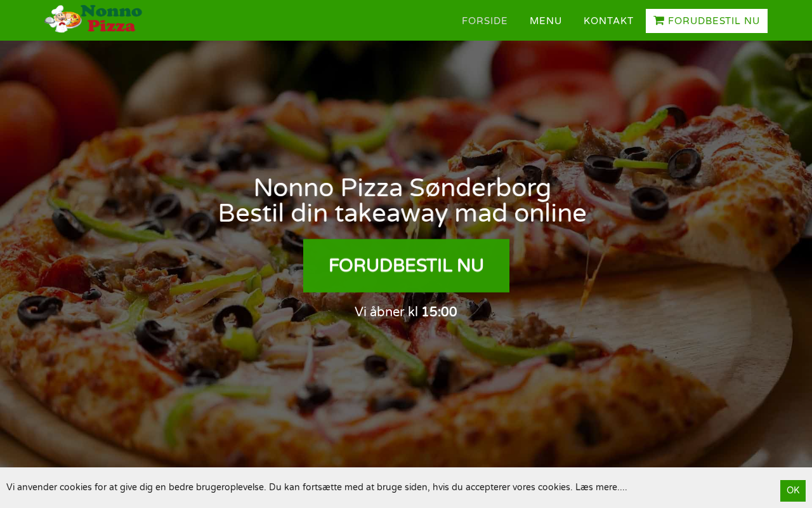This screenshot has height=508, width=812.
Task: Click the word 'Pizza' in red logo text
Action: (x=112, y=25)
